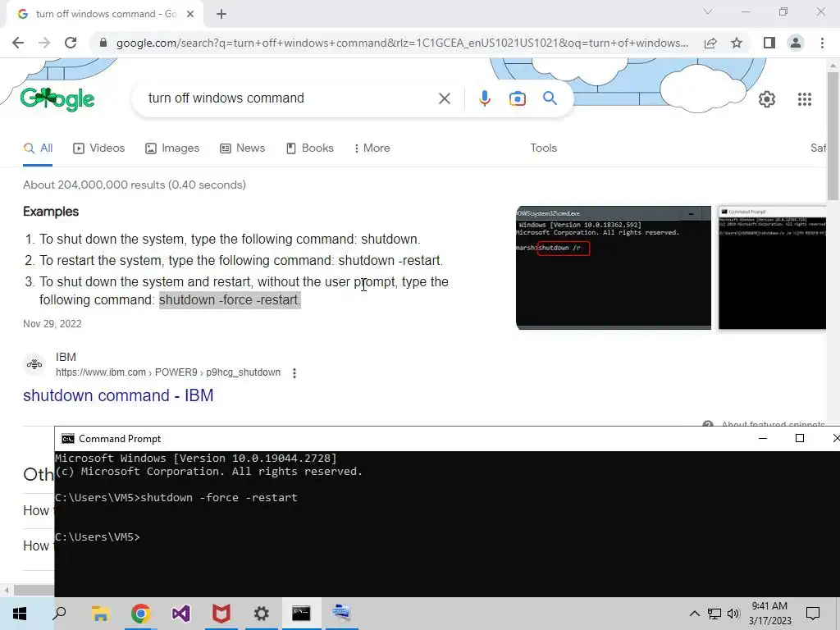Open the 'shutdown command - IBM' result
This screenshot has width=840, height=630.
tap(118, 395)
